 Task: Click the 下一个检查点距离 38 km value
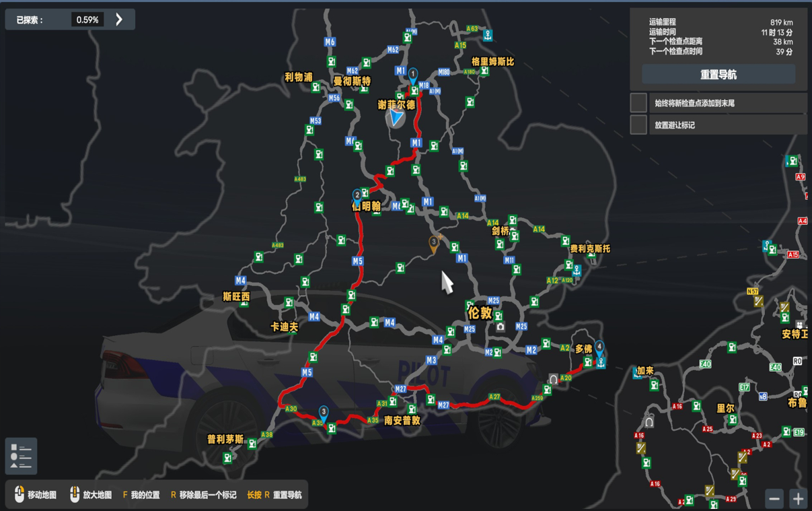point(783,42)
